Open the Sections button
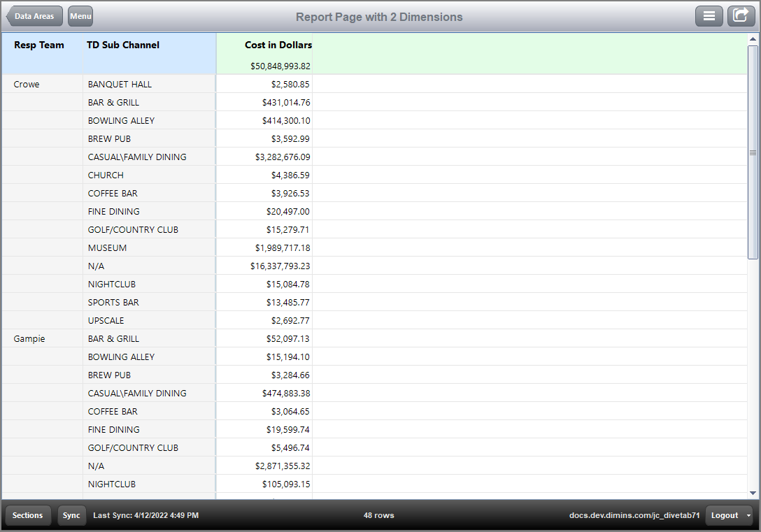This screenshot has height=532, width=761. pos(28,515)
